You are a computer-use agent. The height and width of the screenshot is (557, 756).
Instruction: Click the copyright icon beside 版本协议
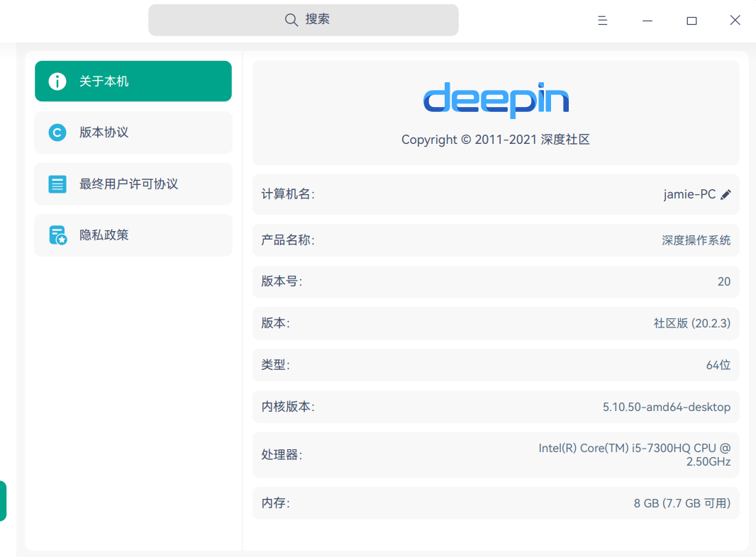click(x=57, y=133)
